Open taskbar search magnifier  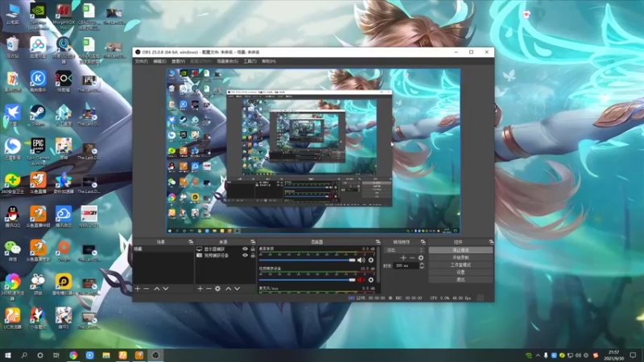(x=24, y=356)
